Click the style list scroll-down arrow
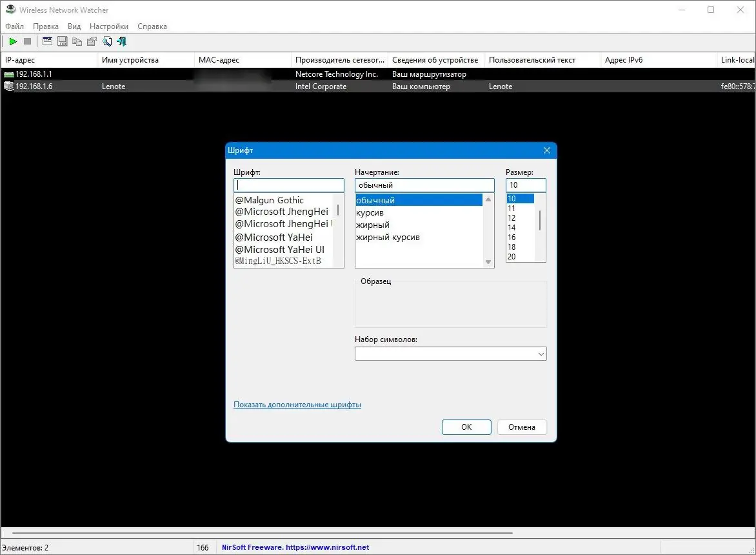The width and height of the screenshot is (756, 555). (x=488, y=262)
